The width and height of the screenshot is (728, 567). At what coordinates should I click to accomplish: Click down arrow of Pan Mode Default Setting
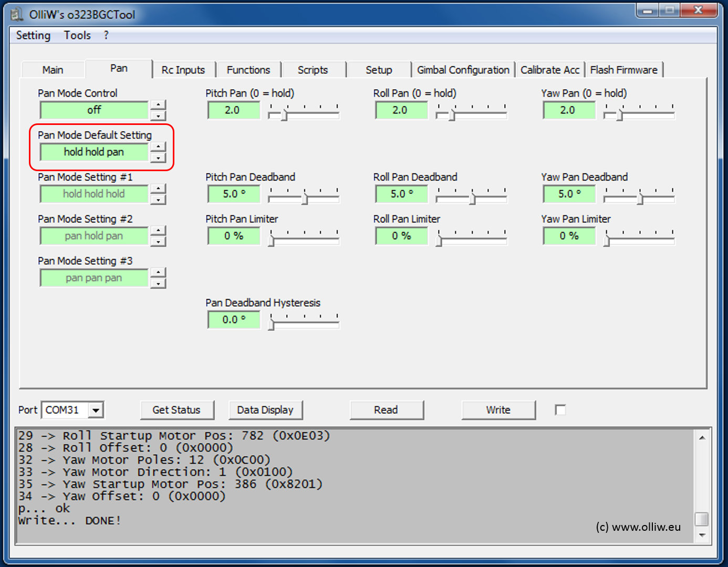(158, 158)
